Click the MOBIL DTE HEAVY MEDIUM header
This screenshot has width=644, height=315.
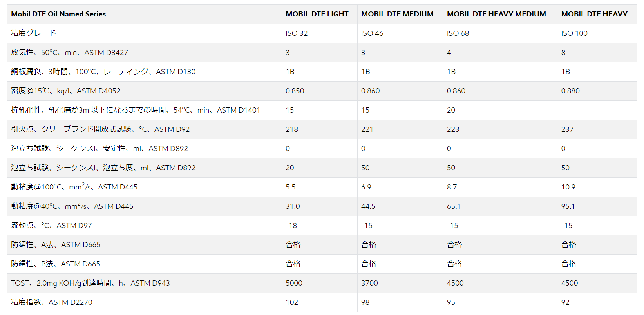coord(496,14)
